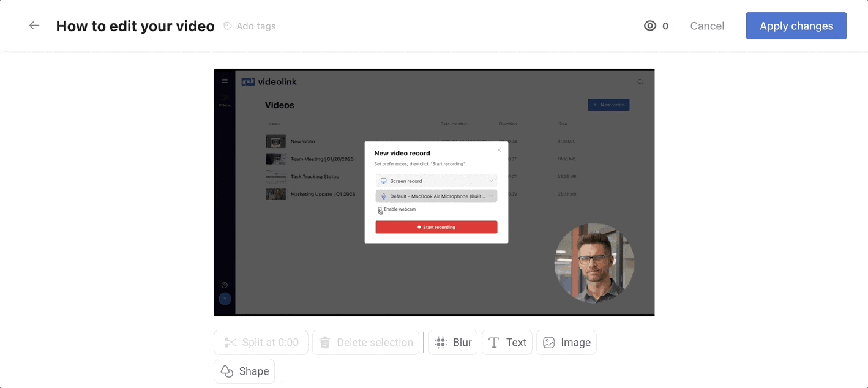Image resolution: width=868 pixels, height=388 pixels.
Task: Click the search magnifier in the video frame
Action: point(640,81)
